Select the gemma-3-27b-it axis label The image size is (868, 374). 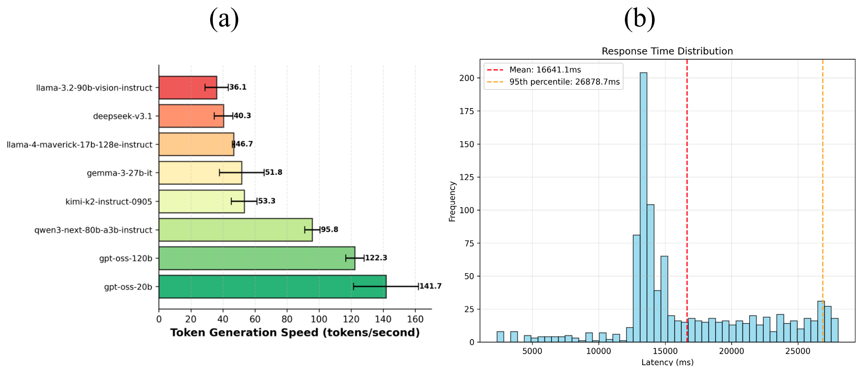119,173
